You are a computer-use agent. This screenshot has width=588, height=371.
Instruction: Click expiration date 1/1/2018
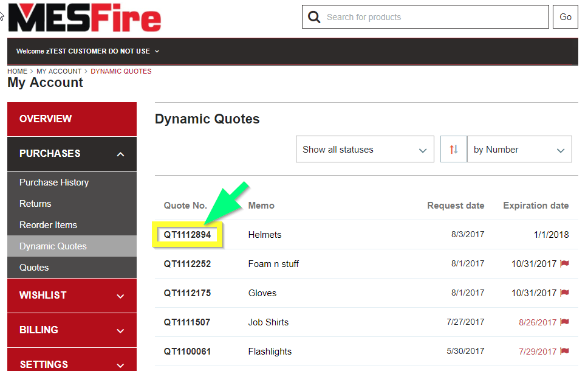coord(552,235)
